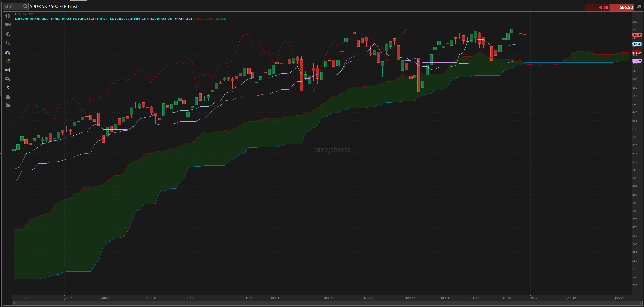Screen dimensions: 644x307
Task: Click the zoom in magnifier icon
Action: tap(8, 34)
